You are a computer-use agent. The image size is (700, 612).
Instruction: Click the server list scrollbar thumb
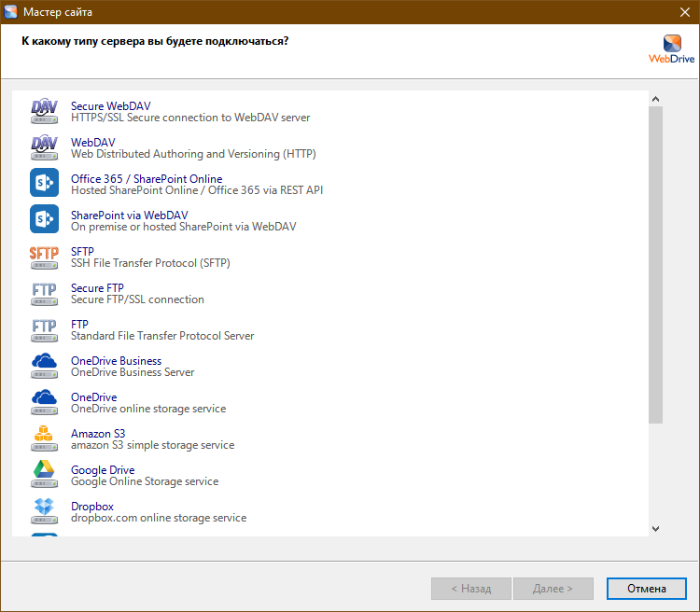[655, 266]
